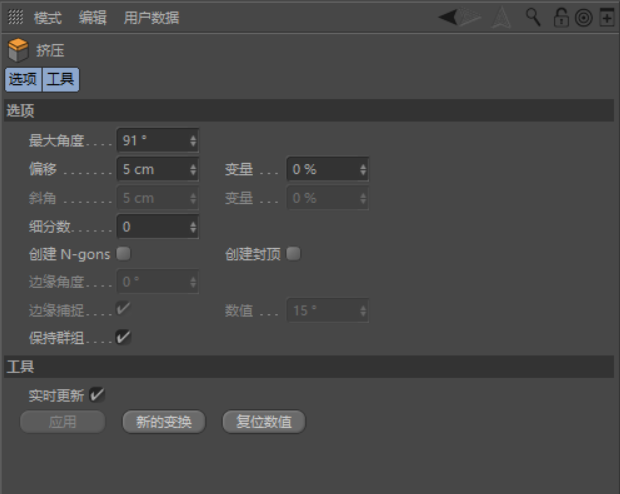Toggle the lock element icon

point(561,17)
